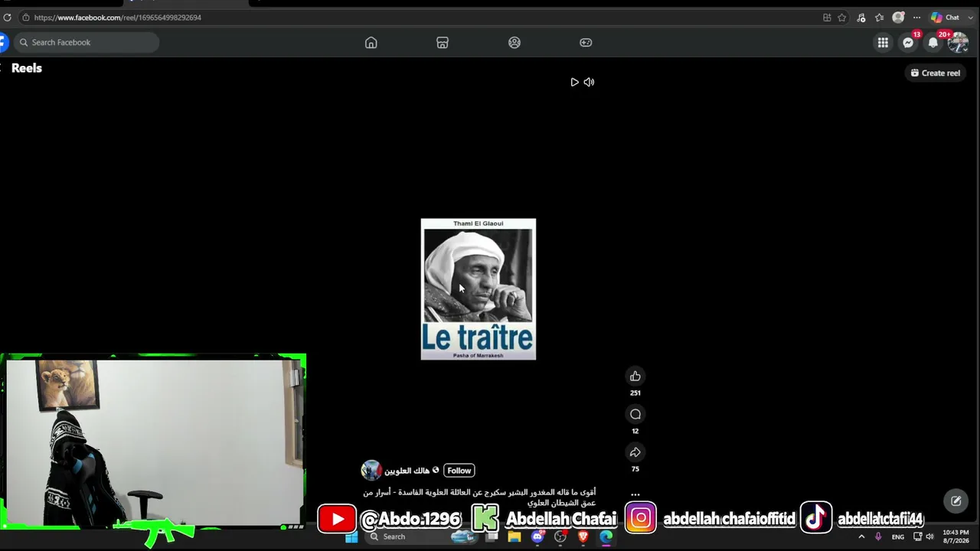Click the Thami El Glaoui reel video
The image size is (980, 551).
tap(479, 289)
